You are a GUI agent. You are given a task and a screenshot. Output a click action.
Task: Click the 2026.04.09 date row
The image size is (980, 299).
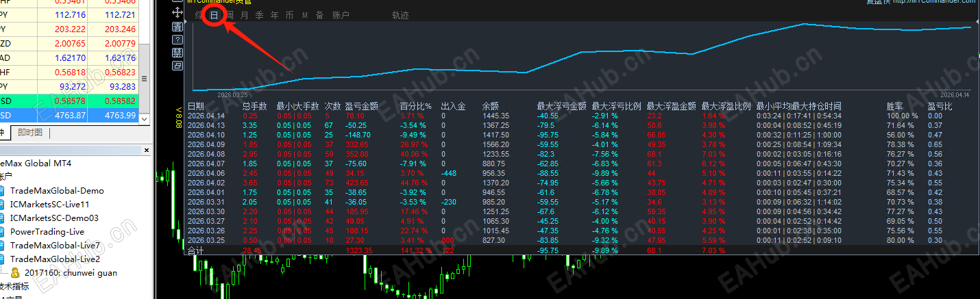(206, 145)
